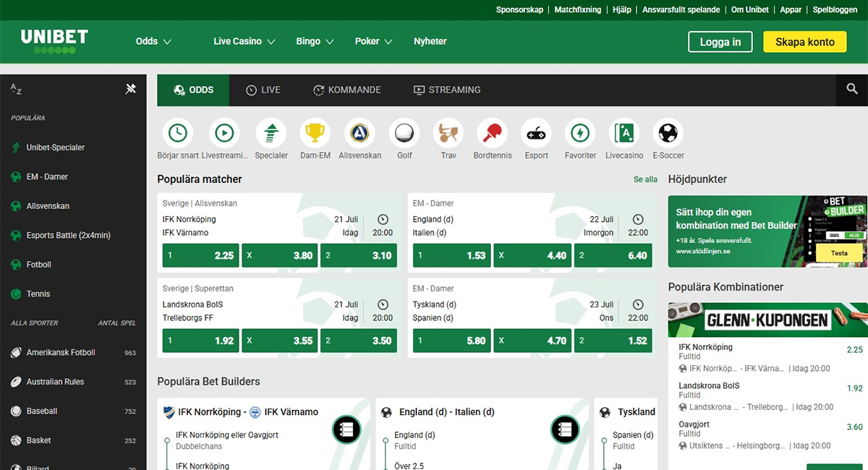Click the Skapa konto button

804,42
